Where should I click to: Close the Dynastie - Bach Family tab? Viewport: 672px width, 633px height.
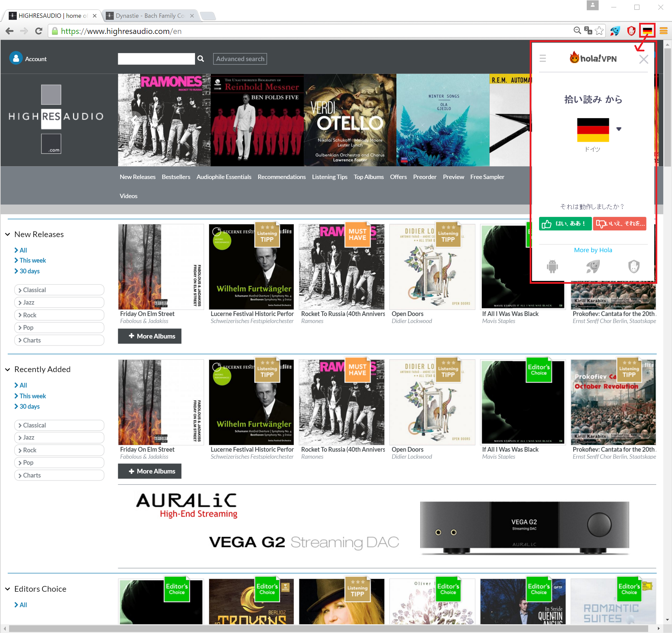(x=192, y=15)
